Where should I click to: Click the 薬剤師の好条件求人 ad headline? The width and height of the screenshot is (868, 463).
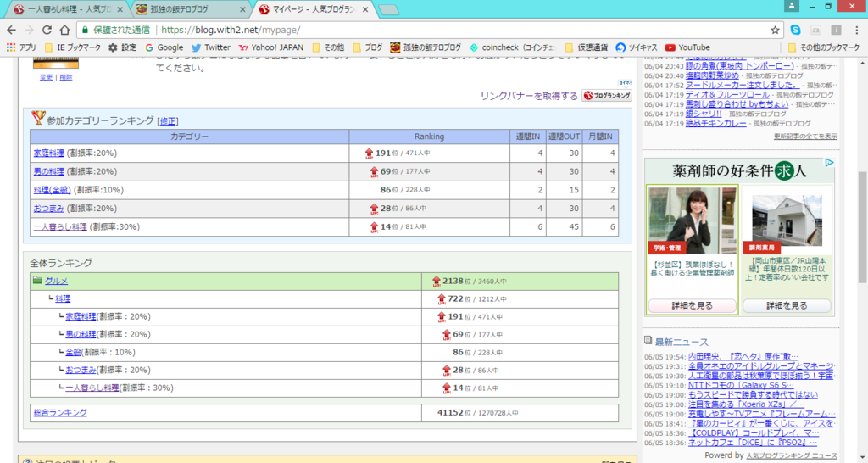coord(739,170)
